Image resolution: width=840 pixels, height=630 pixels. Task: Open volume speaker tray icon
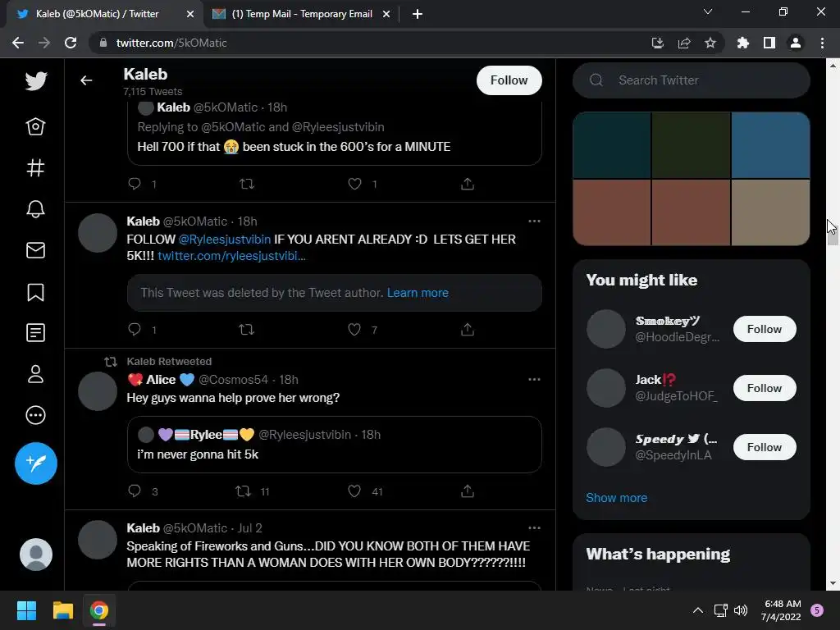(x=741, y=610)
